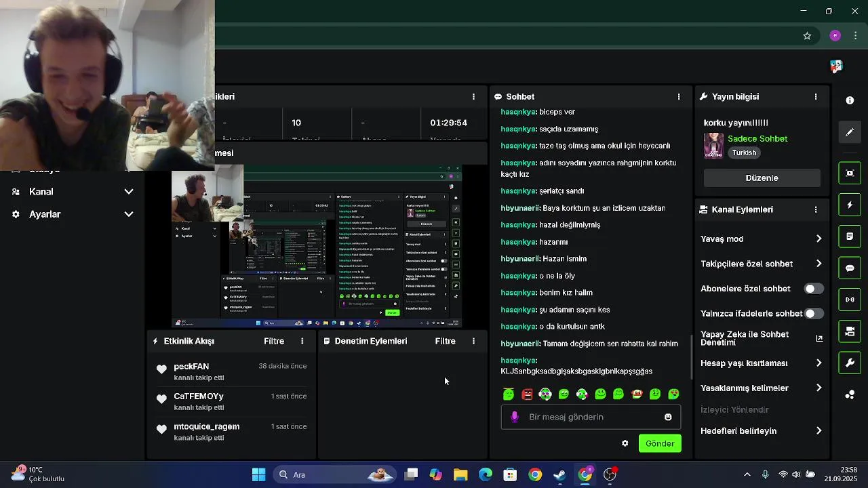Open the chat settings gear next to Gönder

[625, 443]
